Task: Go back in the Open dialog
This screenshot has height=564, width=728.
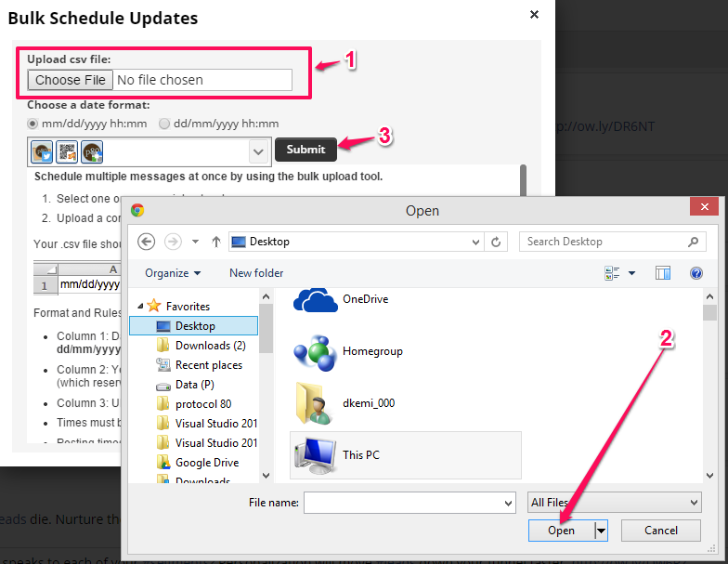Action: [146, 242]
